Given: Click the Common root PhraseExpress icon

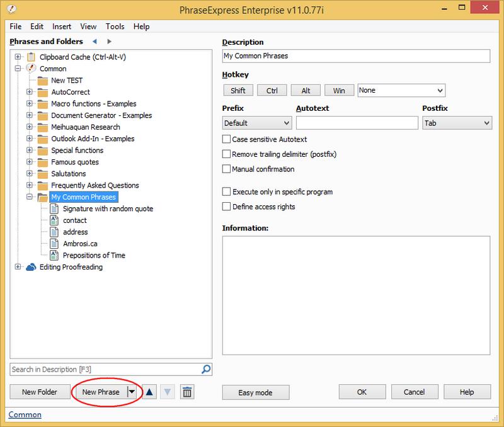Looking at the screenshot, I should pos(31,69).
